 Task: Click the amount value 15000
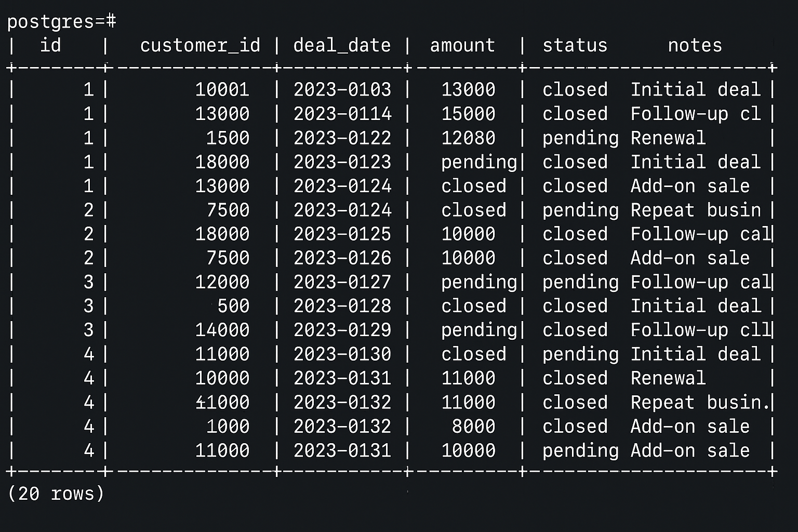468,114
